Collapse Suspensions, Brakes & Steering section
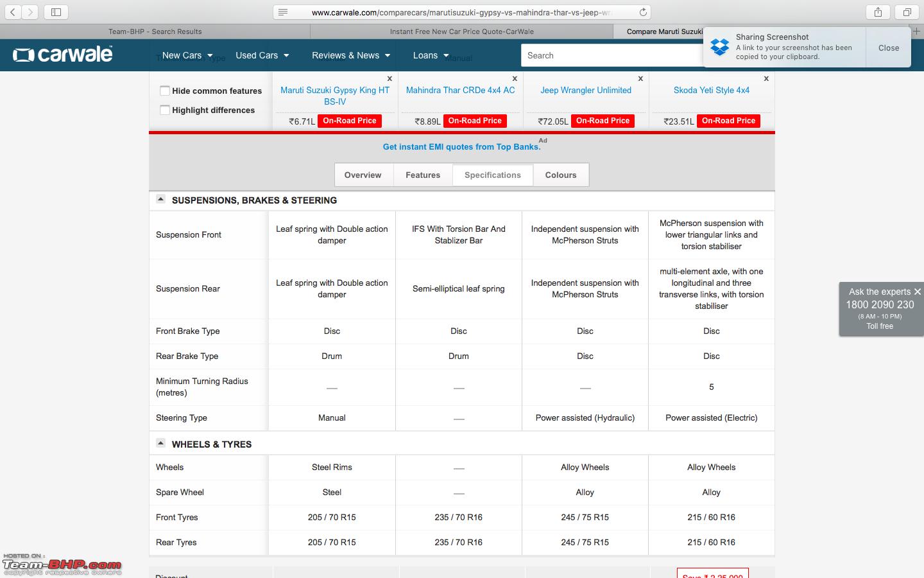 click(x=161, y=199)
